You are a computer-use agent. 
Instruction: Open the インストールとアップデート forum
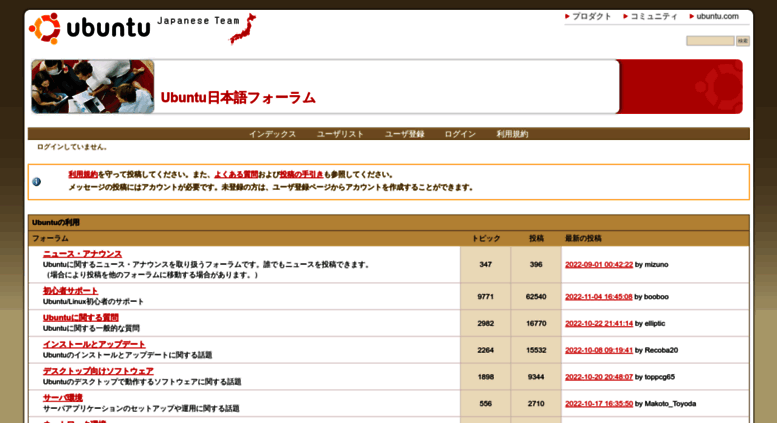pos(94,344)
